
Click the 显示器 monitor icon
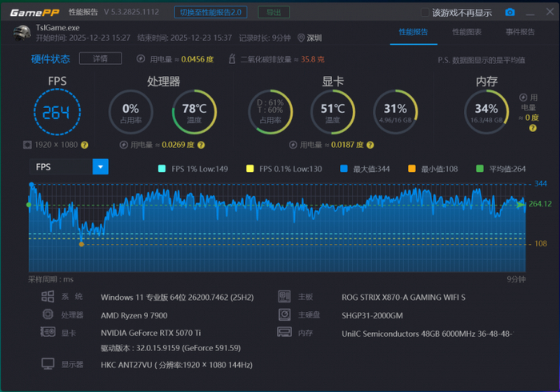pos(48,364)
